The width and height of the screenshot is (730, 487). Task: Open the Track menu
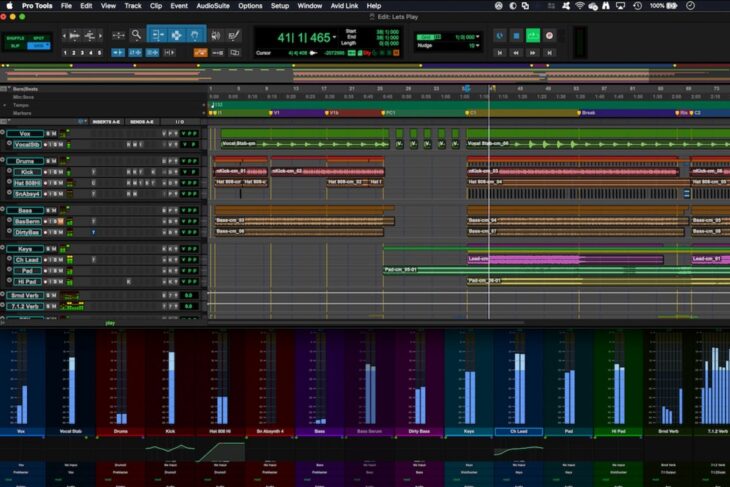[x=133, y=6]
